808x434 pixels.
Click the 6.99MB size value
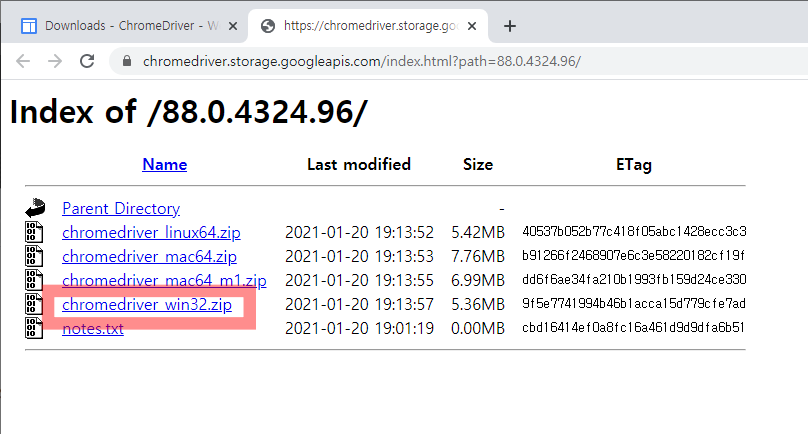[x=478, y=280]
